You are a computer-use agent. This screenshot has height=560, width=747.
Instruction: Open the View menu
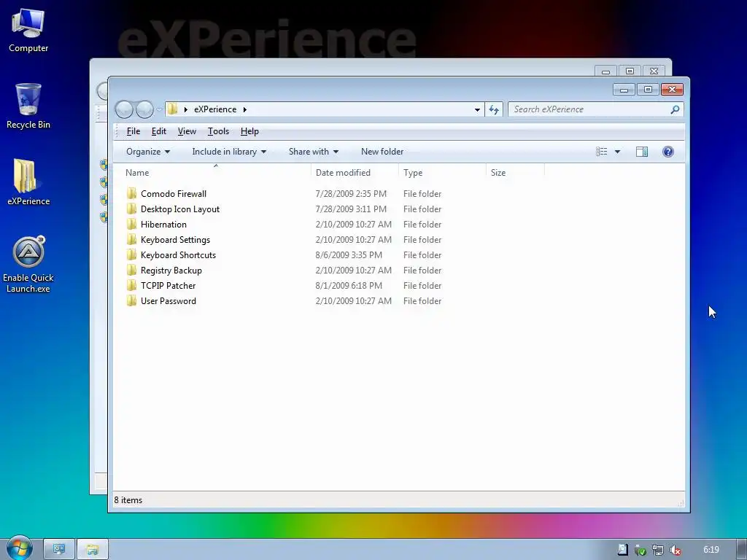(x=187, y=131)
